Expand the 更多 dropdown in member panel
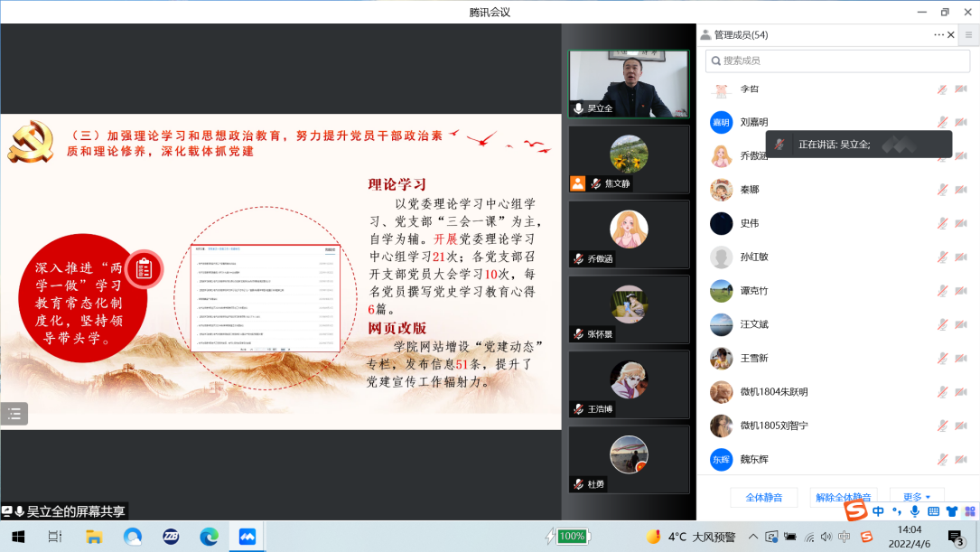Screen dimensions: 980x552 click(917, 497)
